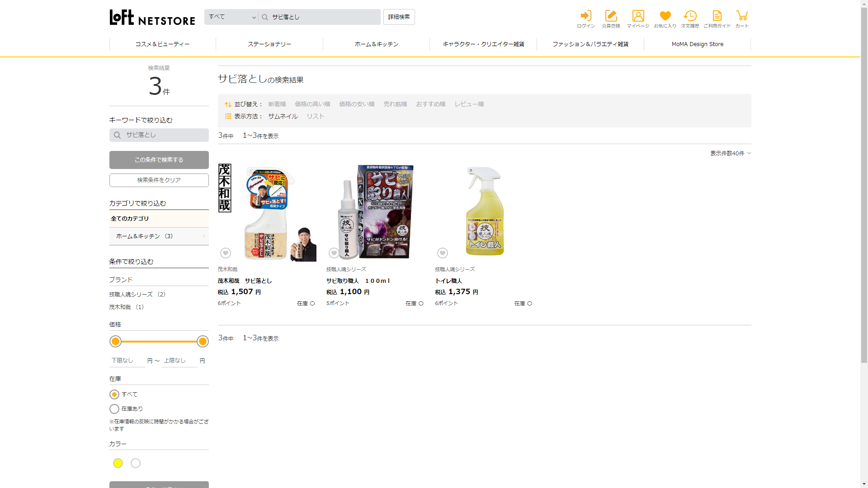Open the shopping cart icon
The image size is (868, 488).
click(741, 16)
